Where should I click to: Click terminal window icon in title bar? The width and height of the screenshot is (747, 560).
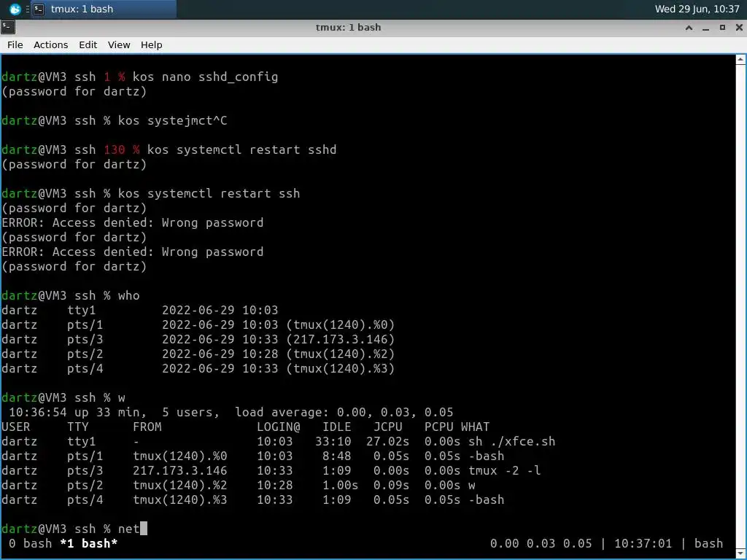pyautogui.click(x=8, y=27)
